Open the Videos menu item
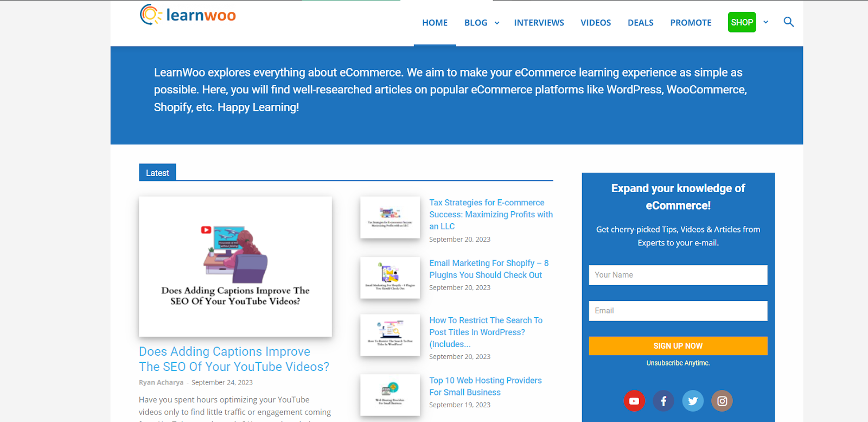868x422 pixels. (596, 23)
